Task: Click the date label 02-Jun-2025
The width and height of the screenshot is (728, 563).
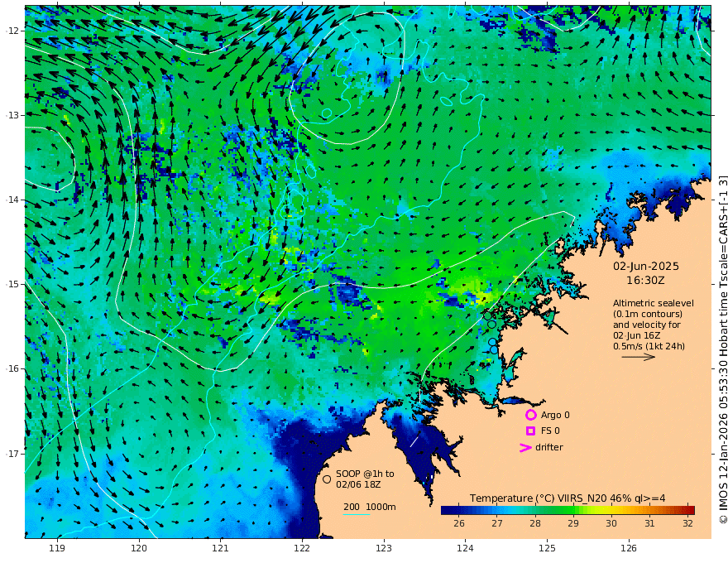Action: click(x=646, y=266)
